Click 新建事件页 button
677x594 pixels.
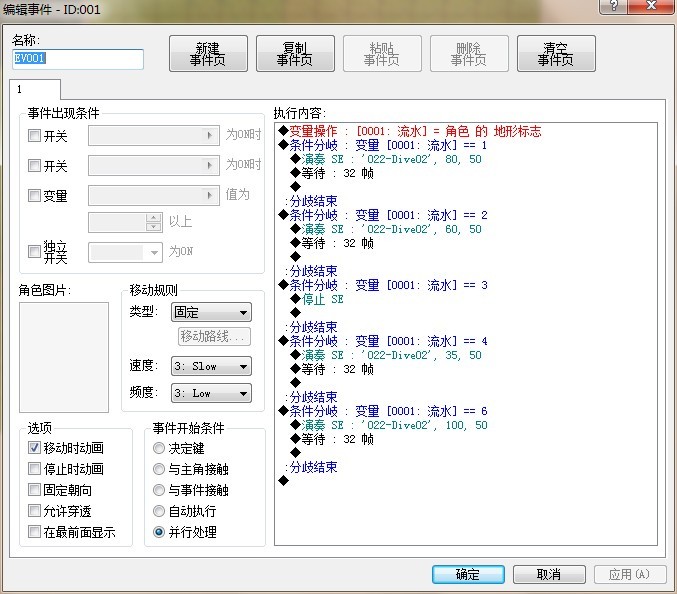click(208, 54)
